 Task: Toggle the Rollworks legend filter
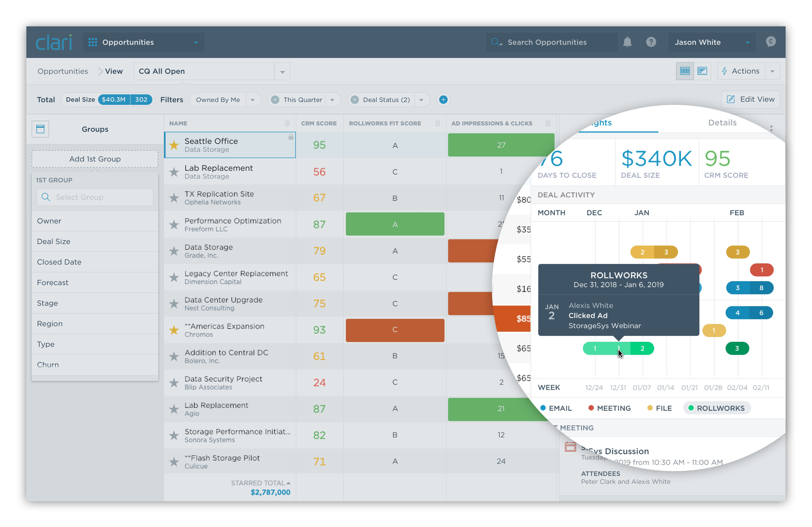click(717, 408)
